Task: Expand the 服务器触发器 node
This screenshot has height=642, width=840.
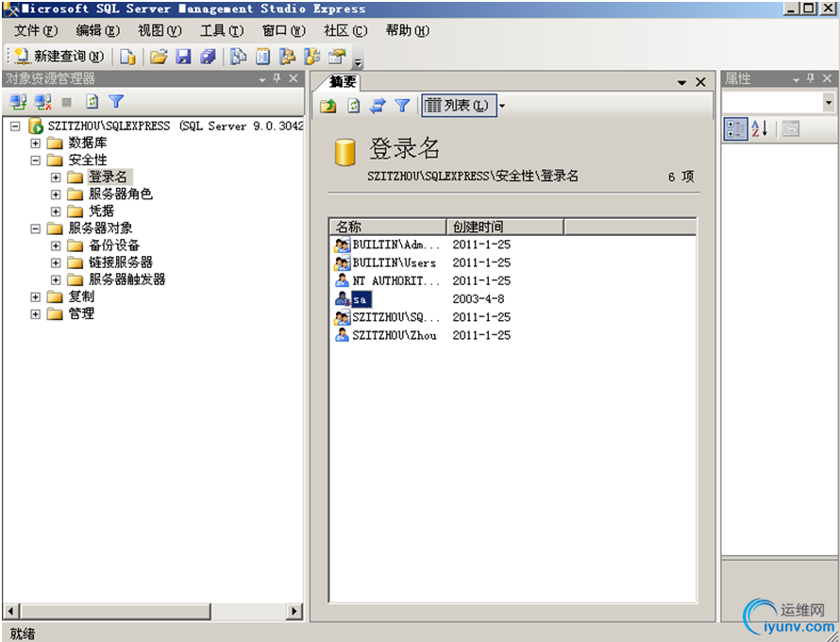Action: [56, 279]
